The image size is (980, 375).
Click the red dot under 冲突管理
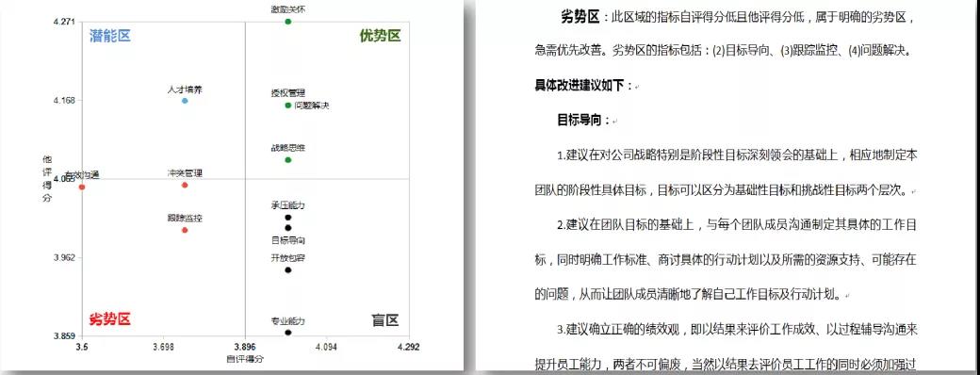185,185
